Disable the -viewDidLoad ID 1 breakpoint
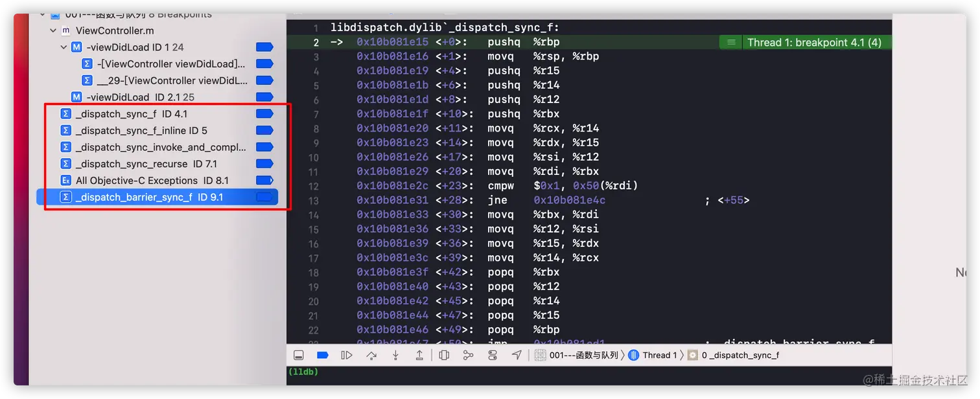This screenshot has width=980, height=399. coord(265,47)
